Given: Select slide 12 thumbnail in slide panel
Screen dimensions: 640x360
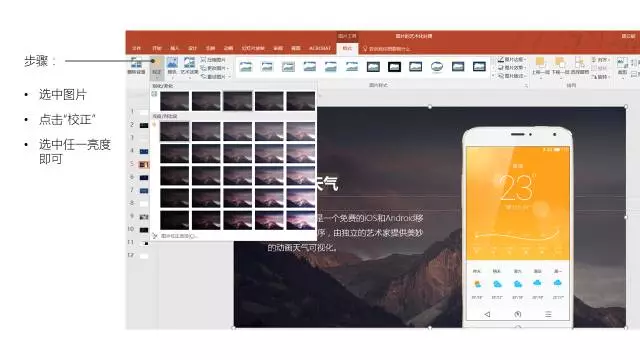Looking at the screenshot, I should (144, 256).
